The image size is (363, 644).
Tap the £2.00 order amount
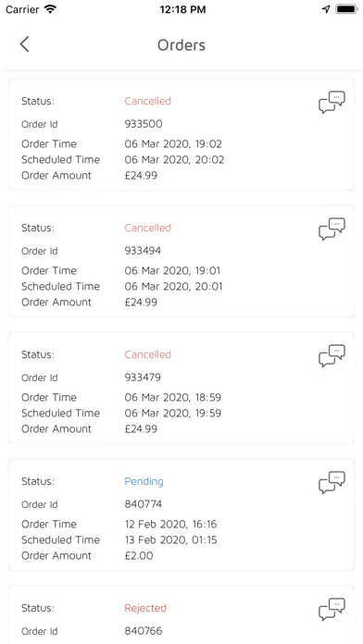(x=139, y=556)
